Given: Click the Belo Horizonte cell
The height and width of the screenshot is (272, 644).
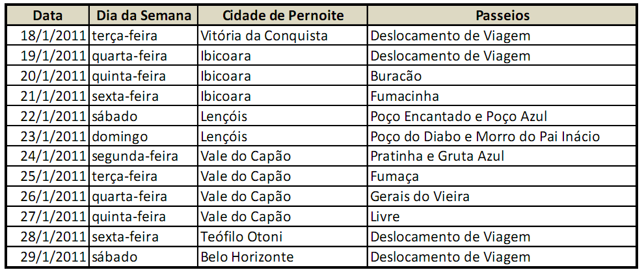Looking at the screenshot, I should (x=247, y=257).
